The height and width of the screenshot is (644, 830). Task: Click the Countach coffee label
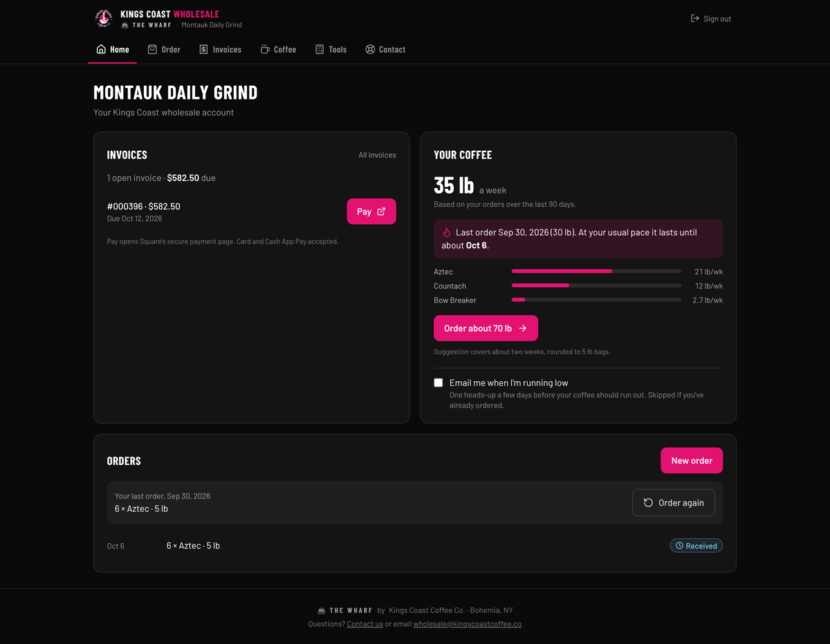click(x=450, y=286)
